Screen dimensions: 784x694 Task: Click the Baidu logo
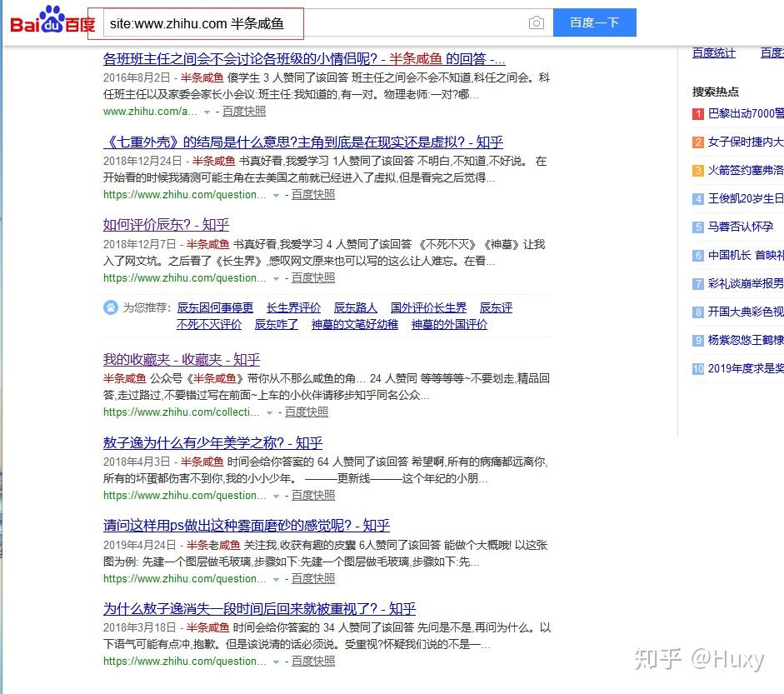[52, 20]
